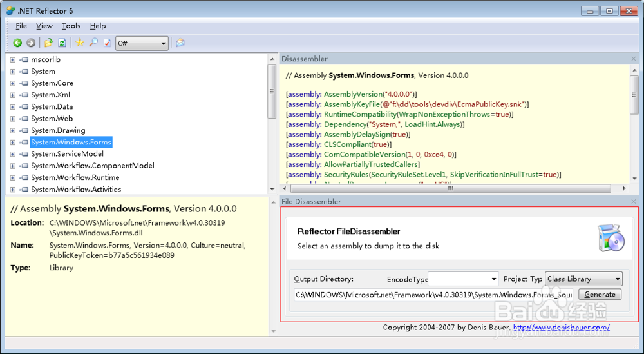Expand the System.Windows.Forms tree node

click(x=13, y=143)
